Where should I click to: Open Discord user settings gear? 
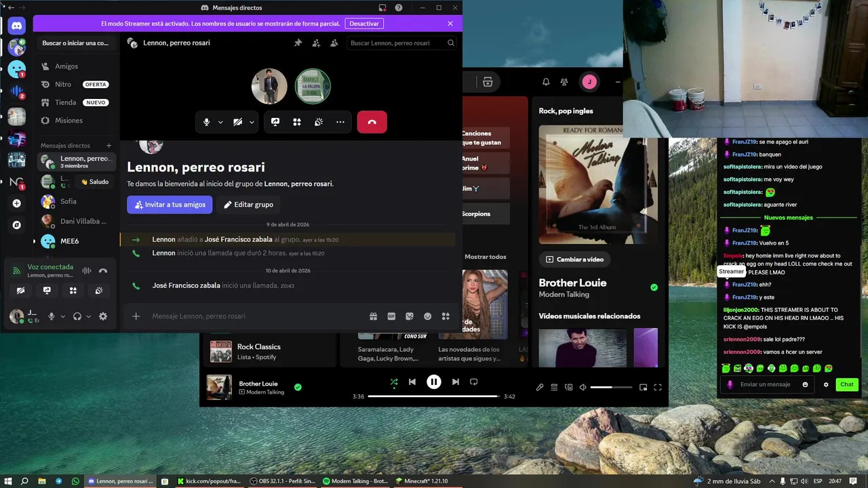(x=103, y=317)
